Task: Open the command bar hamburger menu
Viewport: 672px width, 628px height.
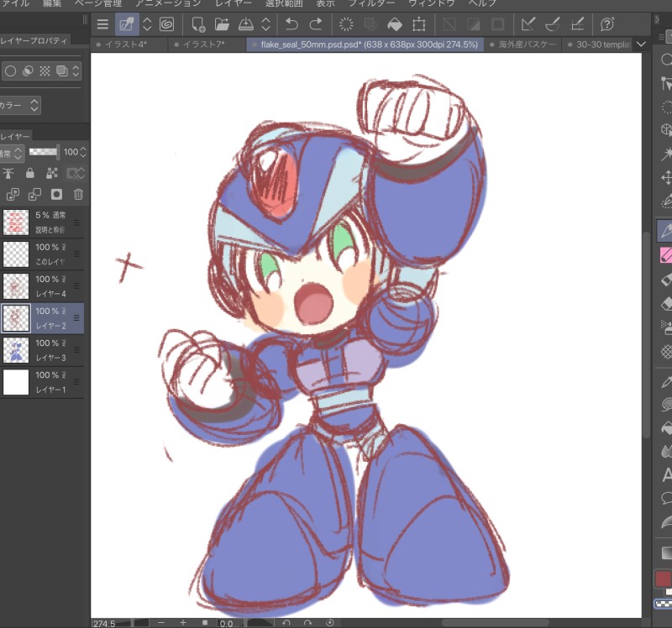Action: click(102, 24)
